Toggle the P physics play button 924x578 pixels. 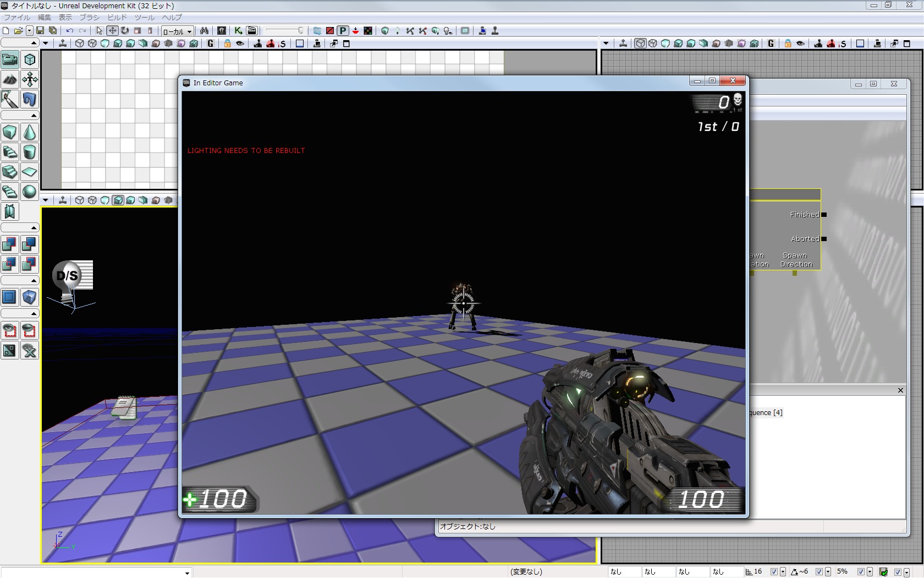tap(343, 31)
